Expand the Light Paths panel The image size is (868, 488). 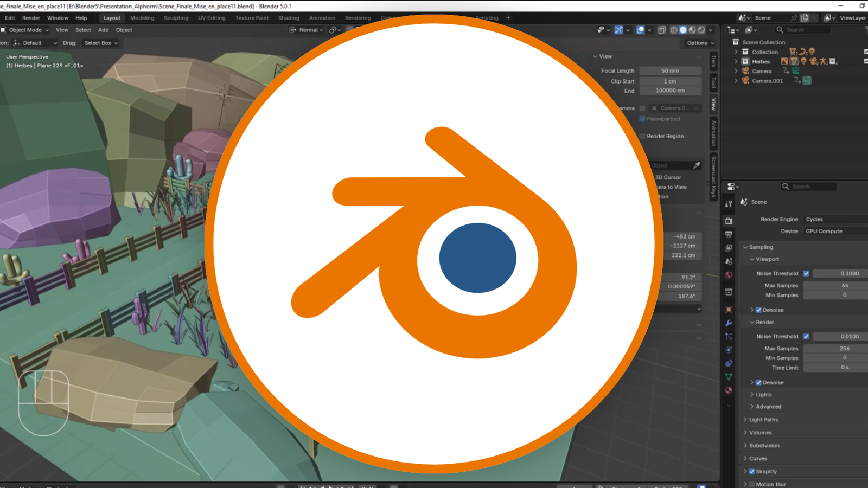click(x=745, y=420)
